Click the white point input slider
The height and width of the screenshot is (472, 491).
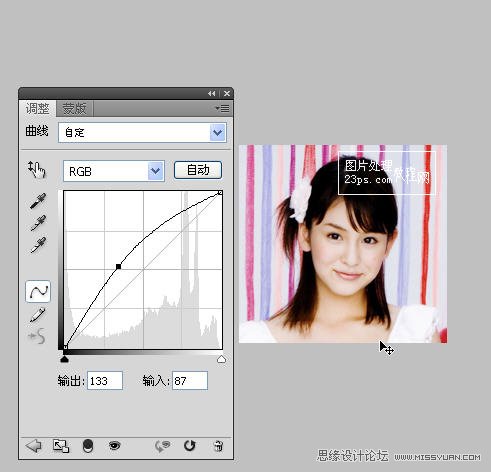(x=221, y=359)
